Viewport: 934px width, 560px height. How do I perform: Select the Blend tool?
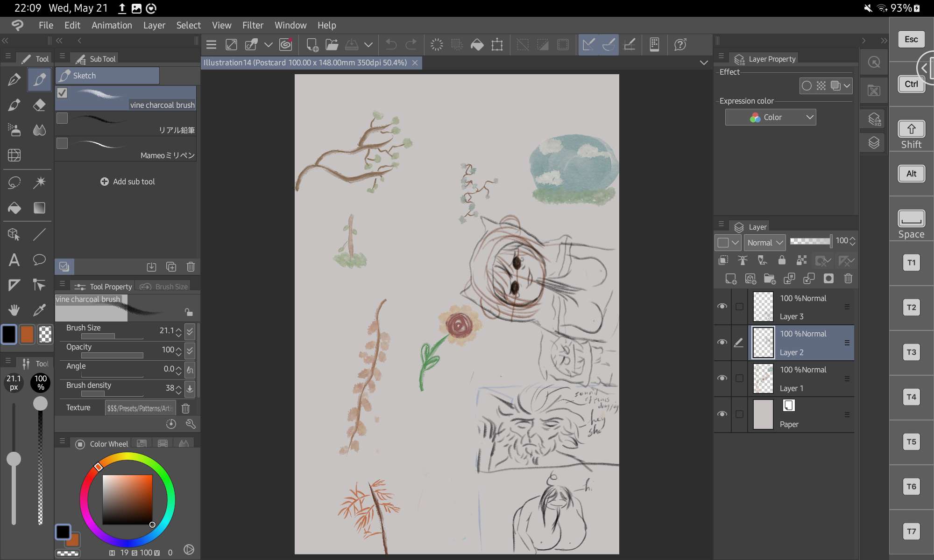[40, 130]
